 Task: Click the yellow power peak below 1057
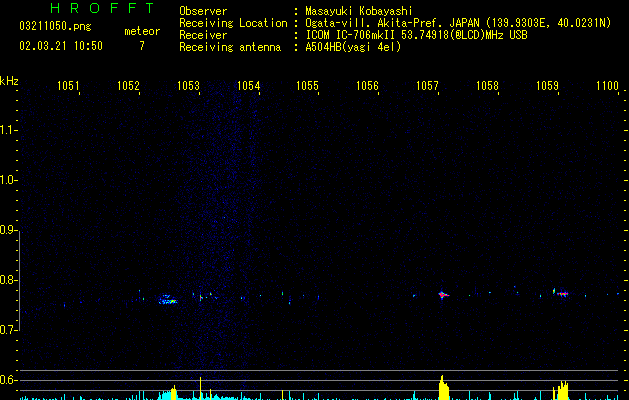pyautogui.click(x=443, y=388)
